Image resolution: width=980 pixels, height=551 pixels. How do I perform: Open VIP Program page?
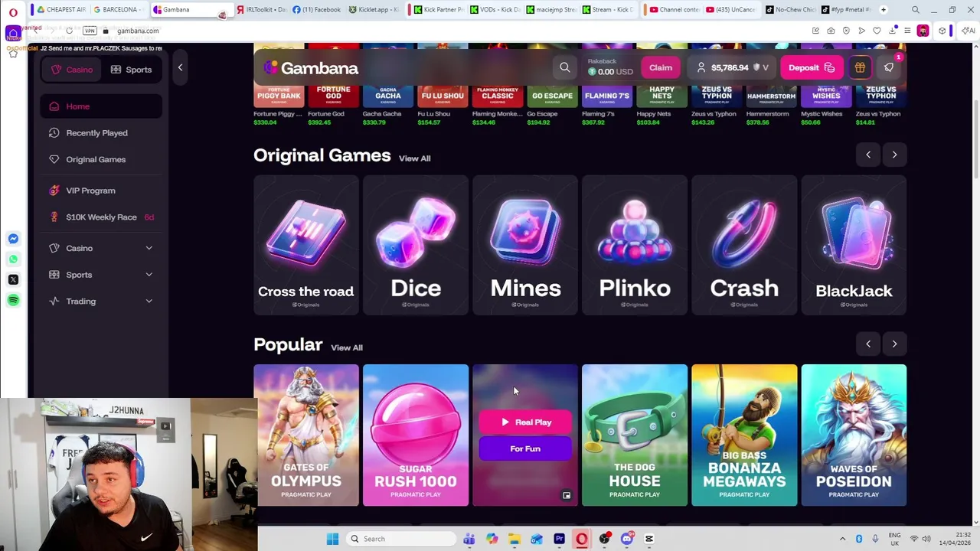click(101, 191)
